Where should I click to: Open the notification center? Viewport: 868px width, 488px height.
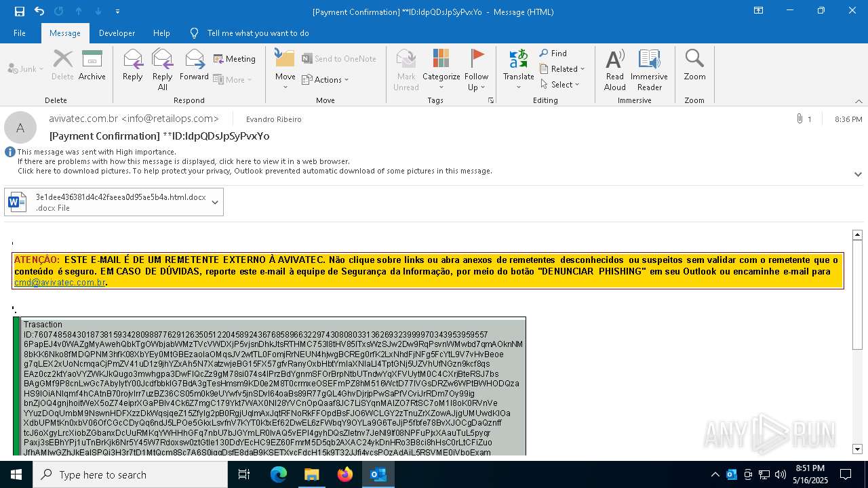pyautogui.click(x=846, y=474)
